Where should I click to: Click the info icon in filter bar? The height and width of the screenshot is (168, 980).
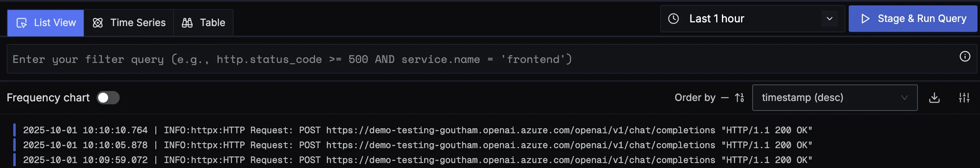tap(965, 57)
